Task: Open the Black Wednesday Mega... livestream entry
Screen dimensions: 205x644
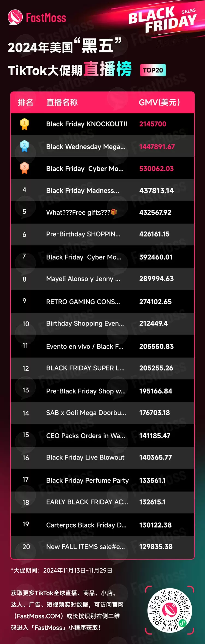Action: [x=86, y=147]
